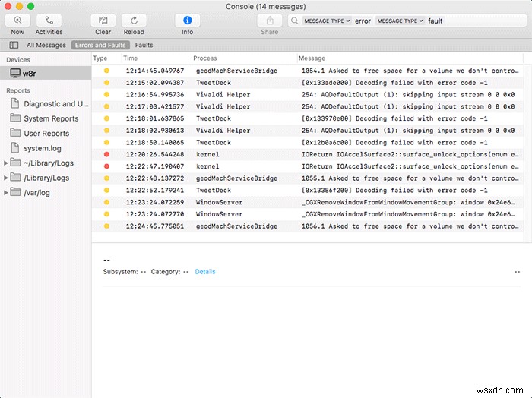Show the Info inspector icon

[187, 21]
